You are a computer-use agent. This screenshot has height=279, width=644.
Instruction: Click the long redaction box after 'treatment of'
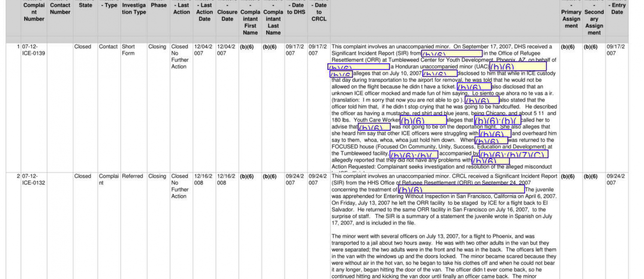[461, 189]
